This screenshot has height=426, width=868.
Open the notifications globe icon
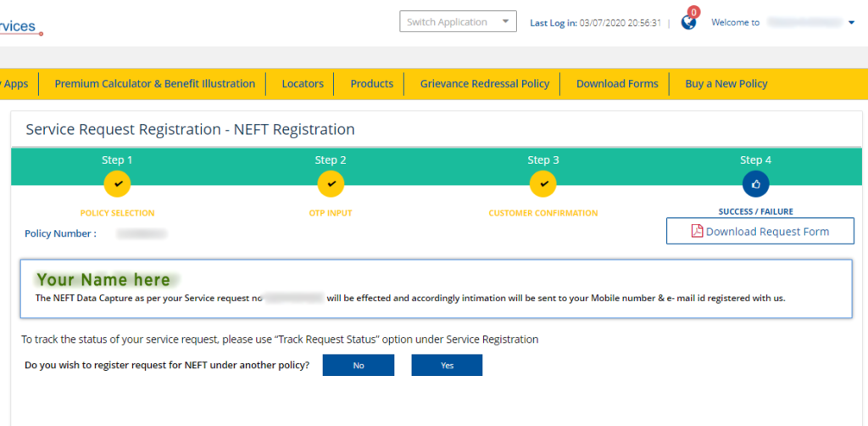(x=688, y=23)
